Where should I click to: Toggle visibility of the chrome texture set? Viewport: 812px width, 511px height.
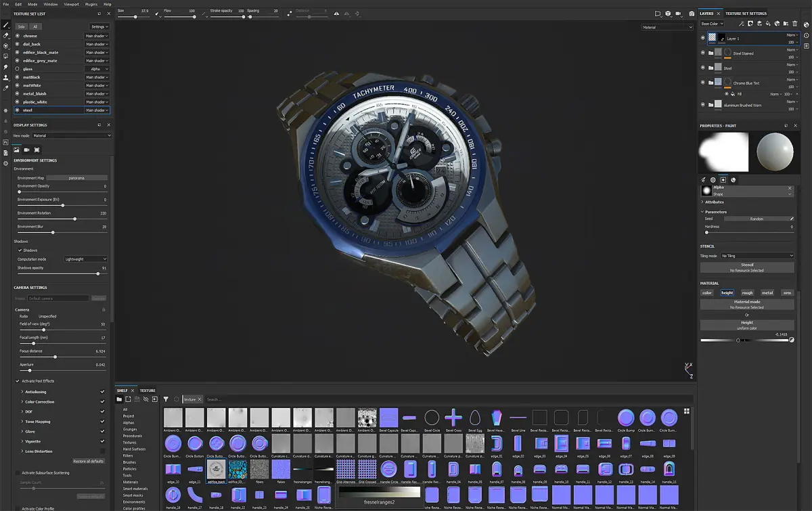click(18, 36)
